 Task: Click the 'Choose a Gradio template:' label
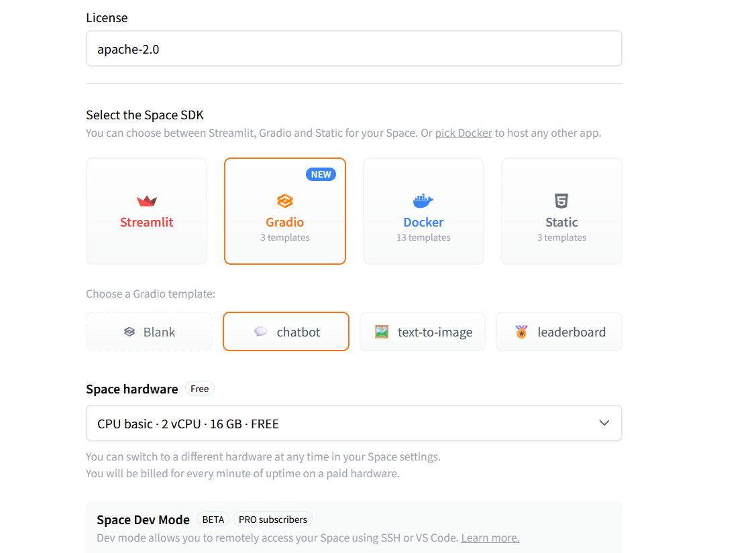pyautogui.click(x=150, y=294)
